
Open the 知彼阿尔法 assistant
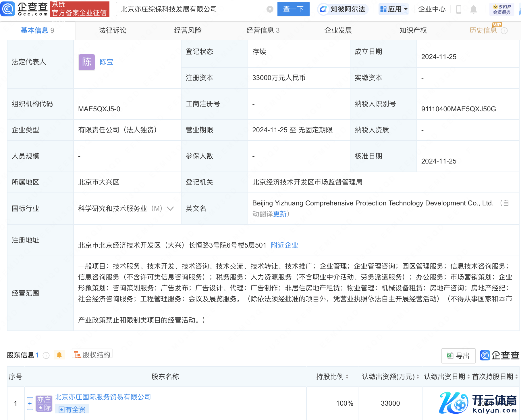tap(343, 9)
